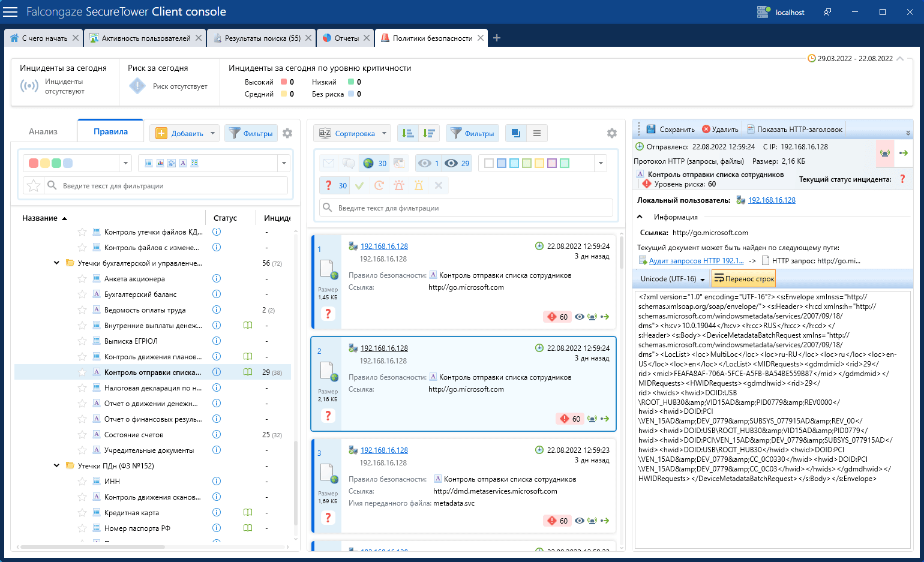
Task: Toggle favorites star filter in rules search
Action: click(x=34, y=186)
